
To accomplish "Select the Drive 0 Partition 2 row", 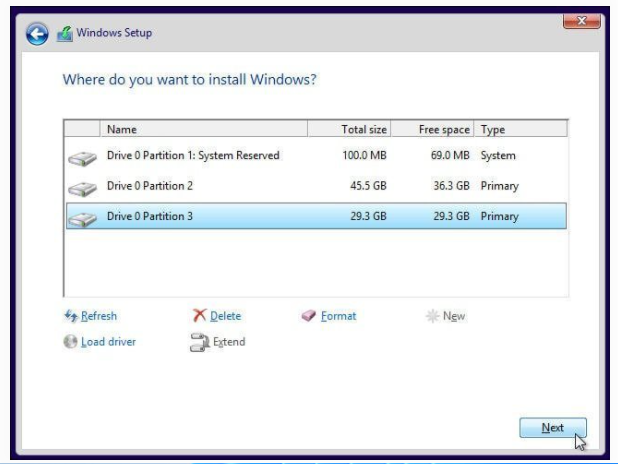I will 150,186.
